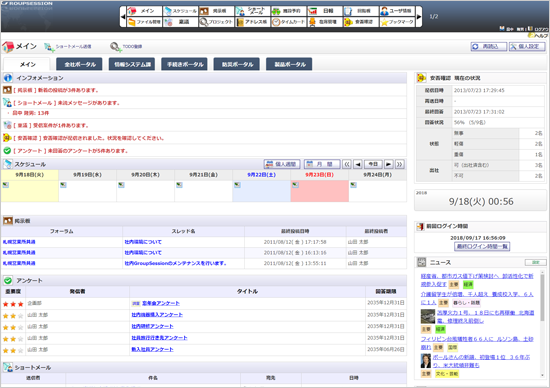Click the news 設定 button
This screenshot has height=388, width=550.
click(535, 262)
